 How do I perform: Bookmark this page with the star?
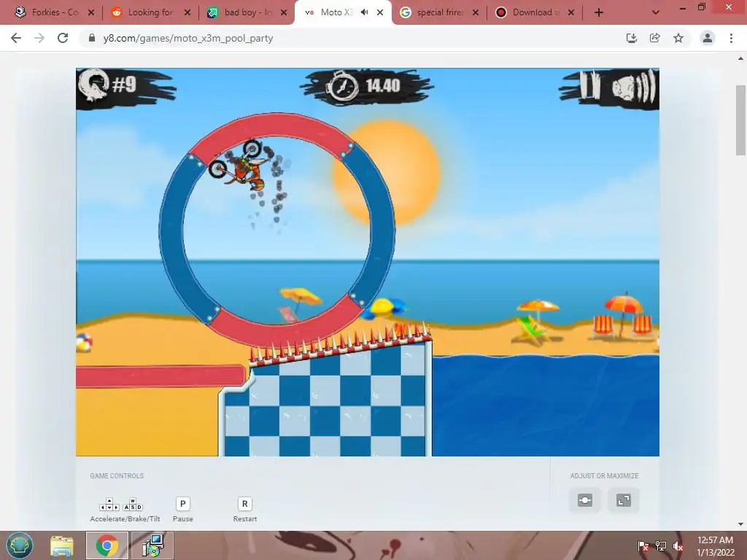tap(678, 38)
